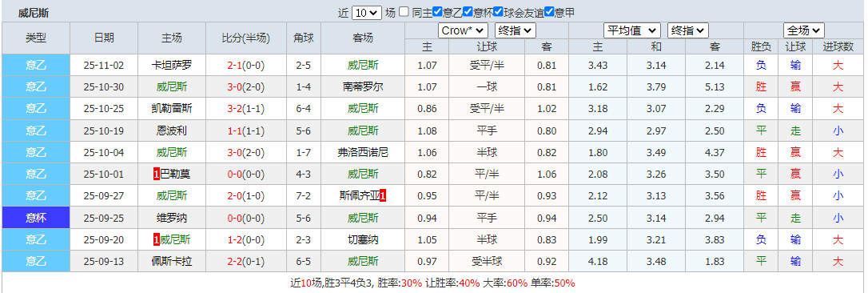Click the 近10场 summary line under the table
The image size is (868, 293).
coord(432,283)
